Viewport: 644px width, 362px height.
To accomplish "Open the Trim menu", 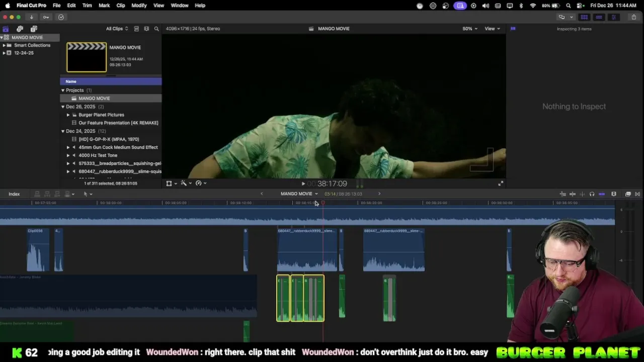I will pos(87,6).
